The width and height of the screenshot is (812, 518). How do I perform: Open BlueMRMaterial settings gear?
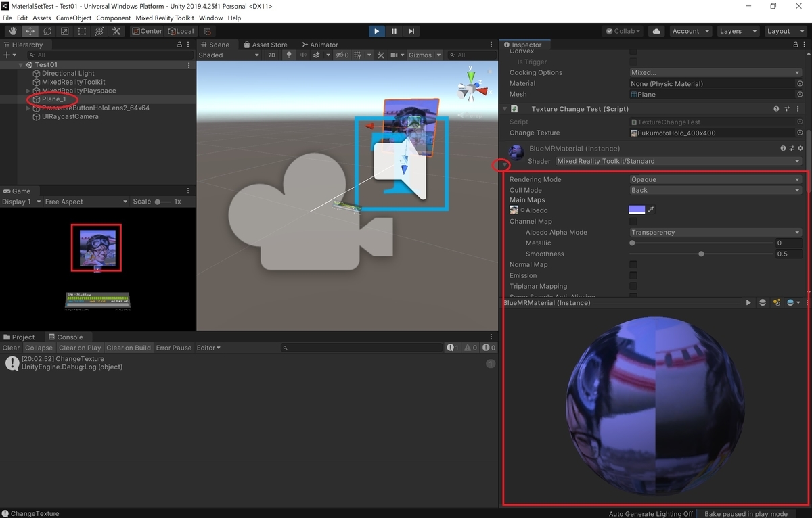(x=800, y=148)
